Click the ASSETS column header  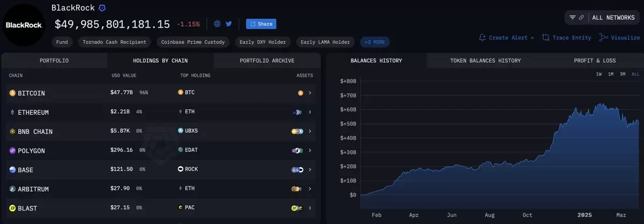[x=305, y=76]
